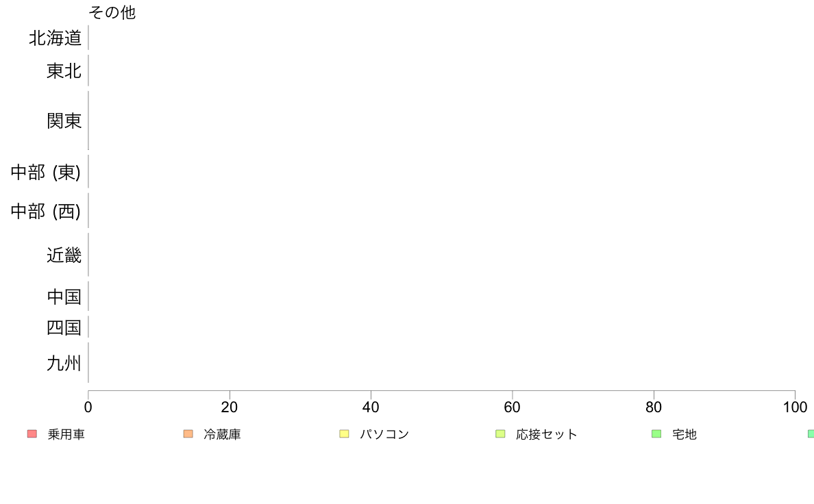
Task: Select the 乗用車 legend label
Action: click(x=66, y=434)
